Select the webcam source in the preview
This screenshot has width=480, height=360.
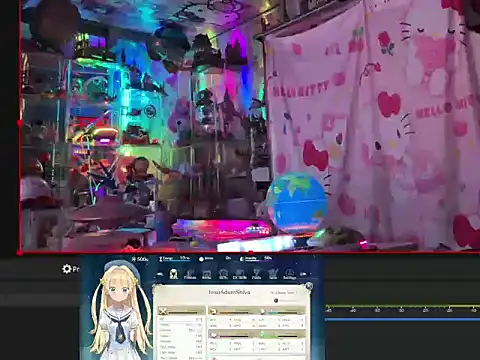pos(250,126)
